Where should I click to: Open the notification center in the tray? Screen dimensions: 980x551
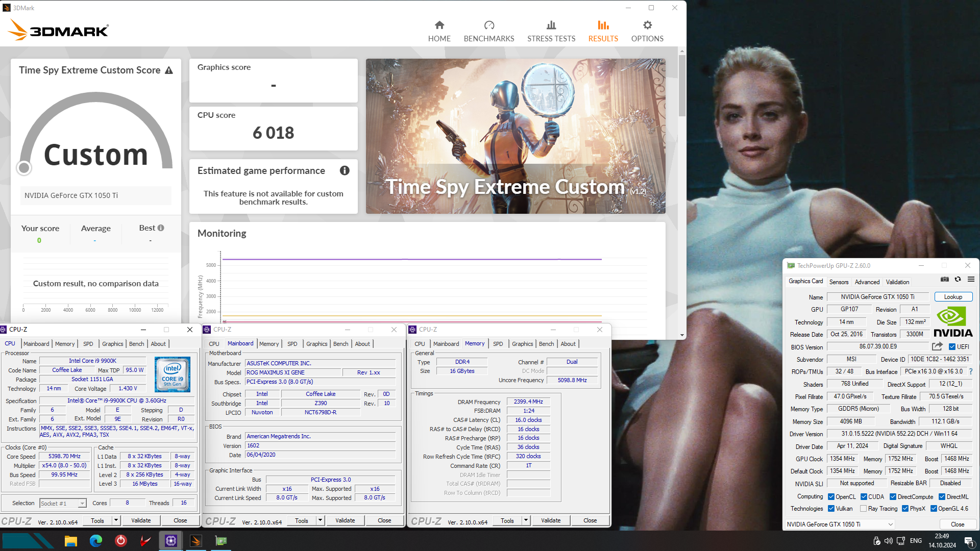pyautogui.click(x=969, y=541)
